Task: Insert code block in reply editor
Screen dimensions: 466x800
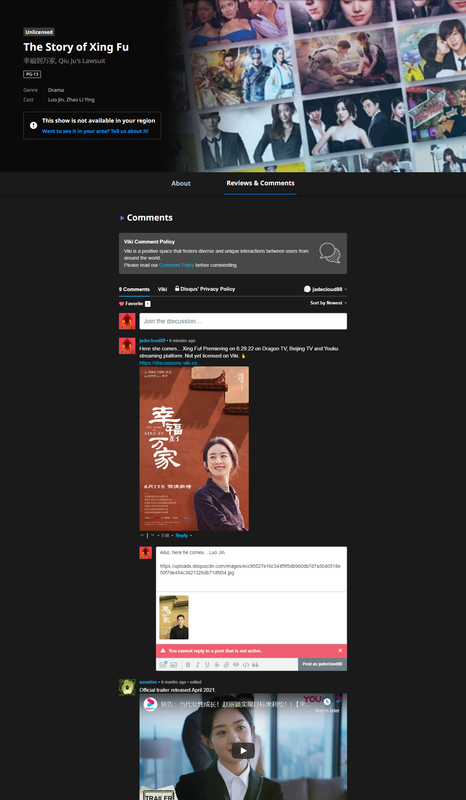Action: 246,665
